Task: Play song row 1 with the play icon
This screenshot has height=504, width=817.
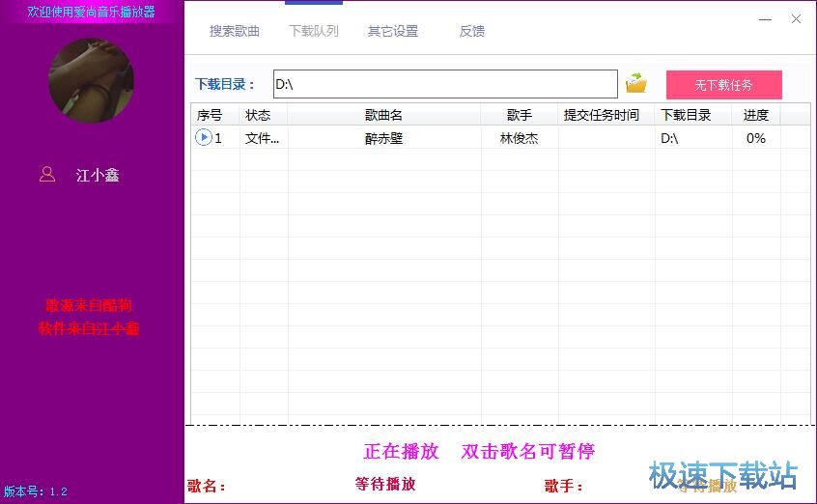Action: [203, 138]
